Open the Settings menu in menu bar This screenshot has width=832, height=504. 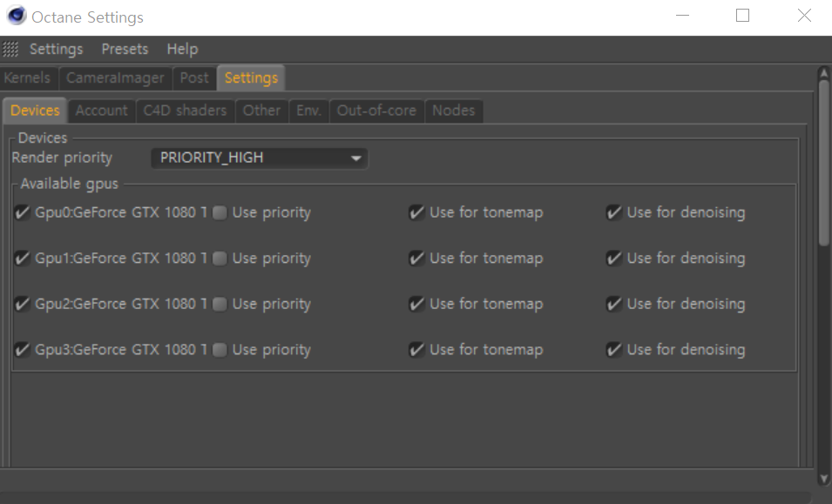[x=56, y=49]
